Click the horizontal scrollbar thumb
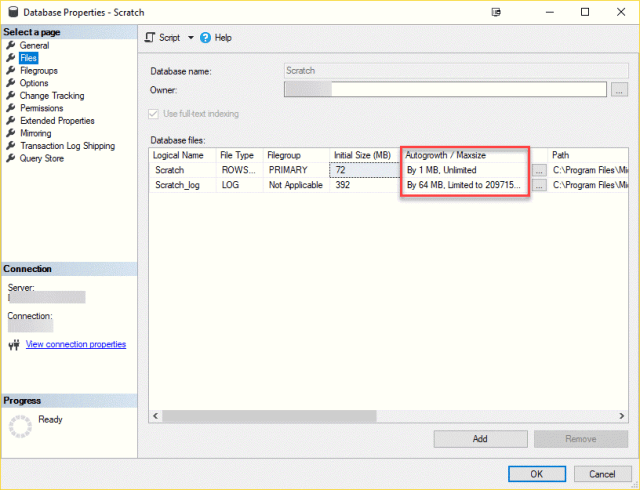Image resolution: width=640 pixels, height=490 pixels. tap(269, 416)
